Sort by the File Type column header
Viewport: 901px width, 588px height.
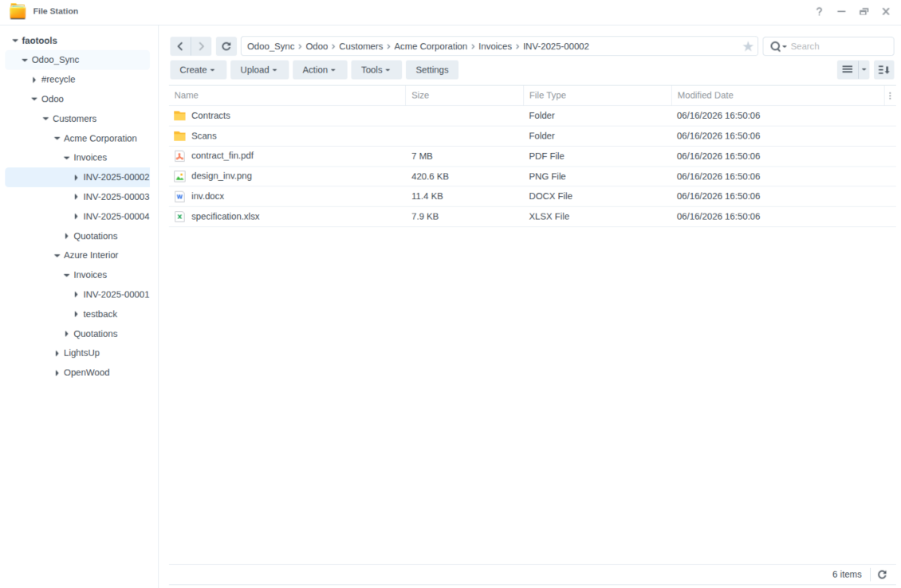click(597, 96)
